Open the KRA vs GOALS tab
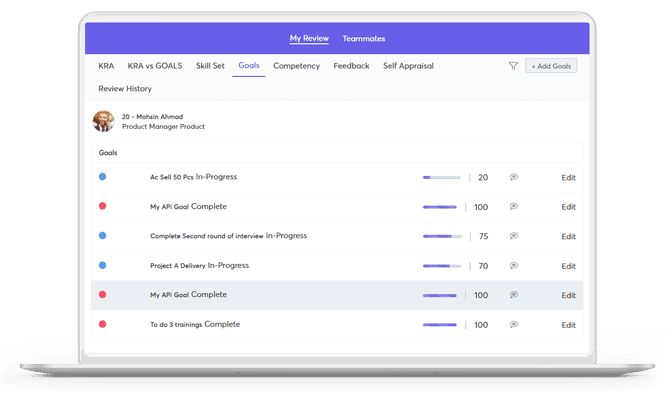The width and height of the screenshot is (672, 400). 155,66
